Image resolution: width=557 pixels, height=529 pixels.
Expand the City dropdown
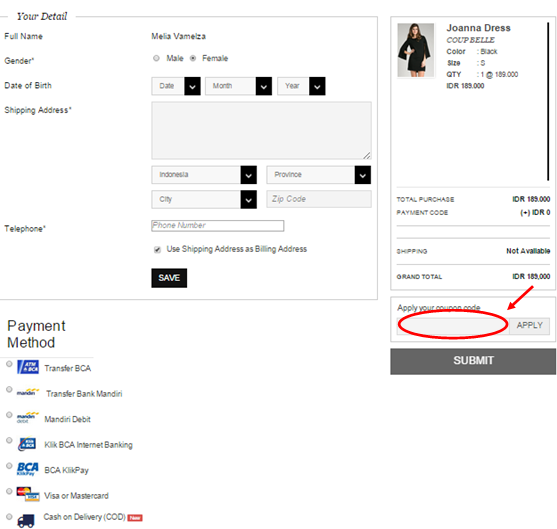[x=204, y=200]
